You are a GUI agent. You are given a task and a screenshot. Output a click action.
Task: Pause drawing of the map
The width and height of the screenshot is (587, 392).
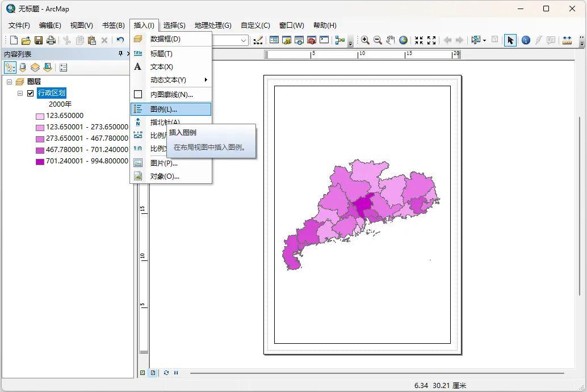[x=176, y=373]
